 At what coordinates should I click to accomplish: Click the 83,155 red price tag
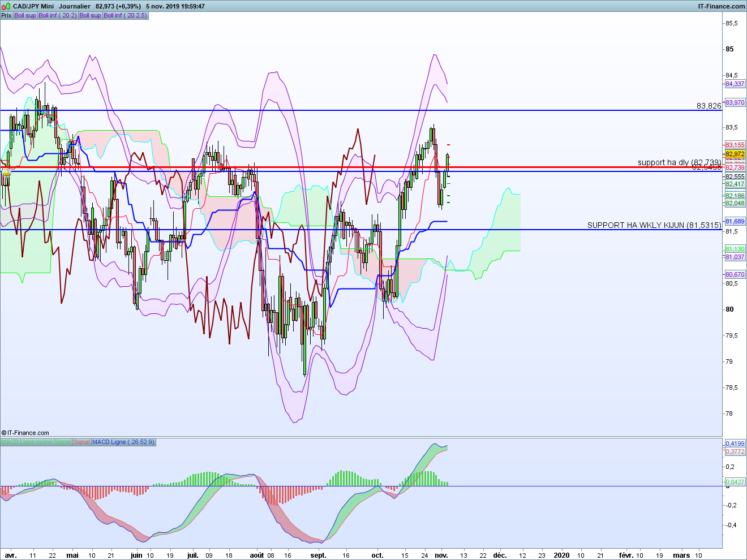735,145
